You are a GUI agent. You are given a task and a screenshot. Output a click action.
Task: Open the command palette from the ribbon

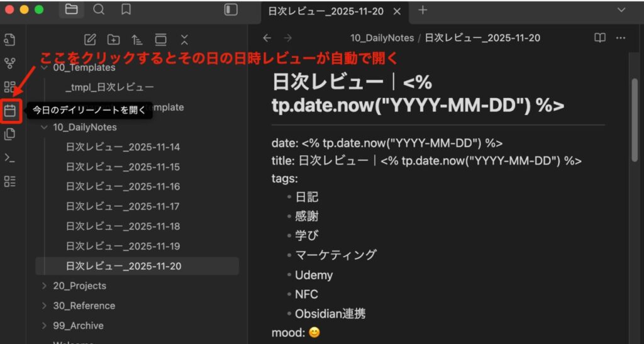coord(10,158)
